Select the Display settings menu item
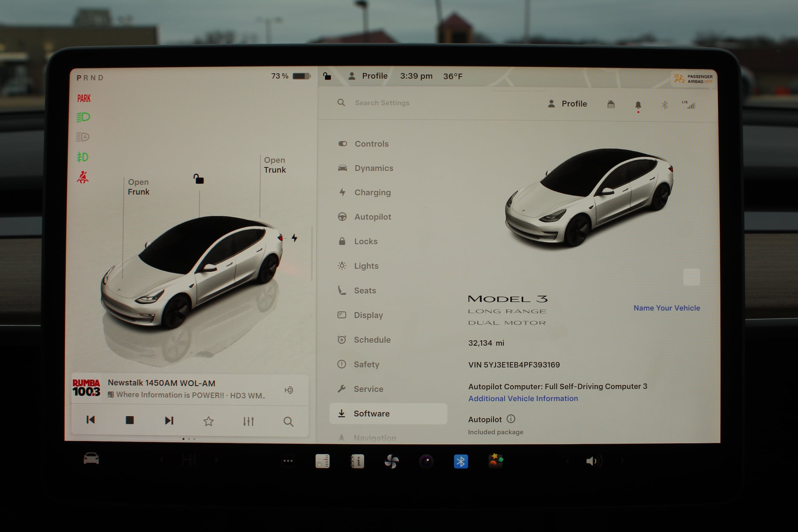The width and height of the screenshot is (798, 532). pos(368,315)
